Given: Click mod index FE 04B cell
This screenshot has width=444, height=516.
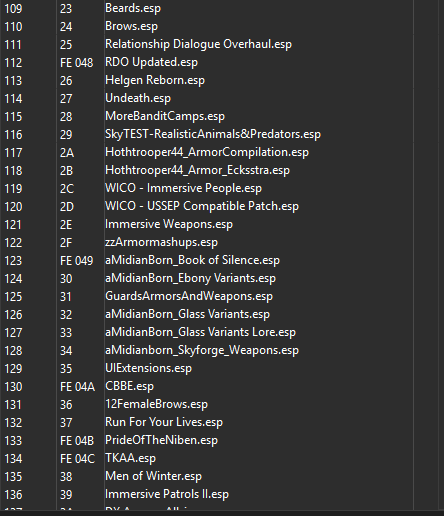Looking at the screenshot, I should pyautogui.click(x=77, y=441).
